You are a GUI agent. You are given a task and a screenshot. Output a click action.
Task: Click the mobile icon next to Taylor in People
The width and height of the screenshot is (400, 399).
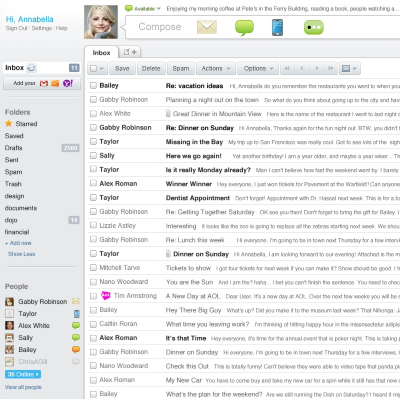coord(77,314)
